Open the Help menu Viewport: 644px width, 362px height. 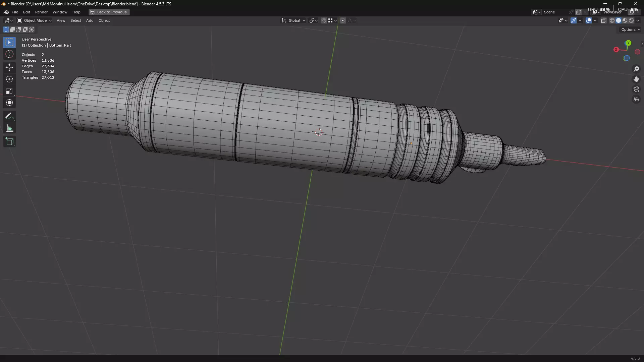76,12
